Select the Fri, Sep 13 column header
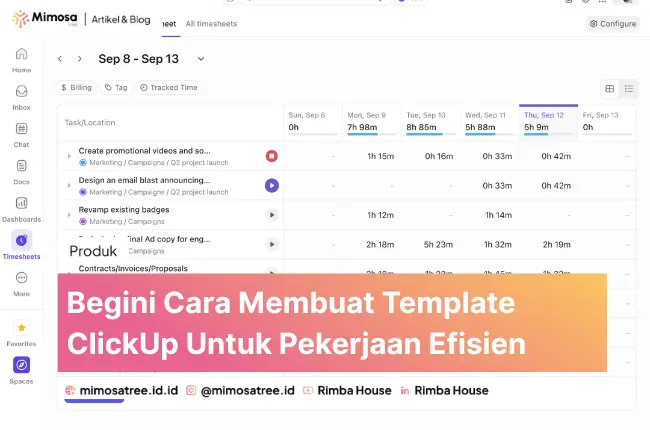Image resolution: width=650 pixels, height=430 pixels. click(x=607, y=122)
